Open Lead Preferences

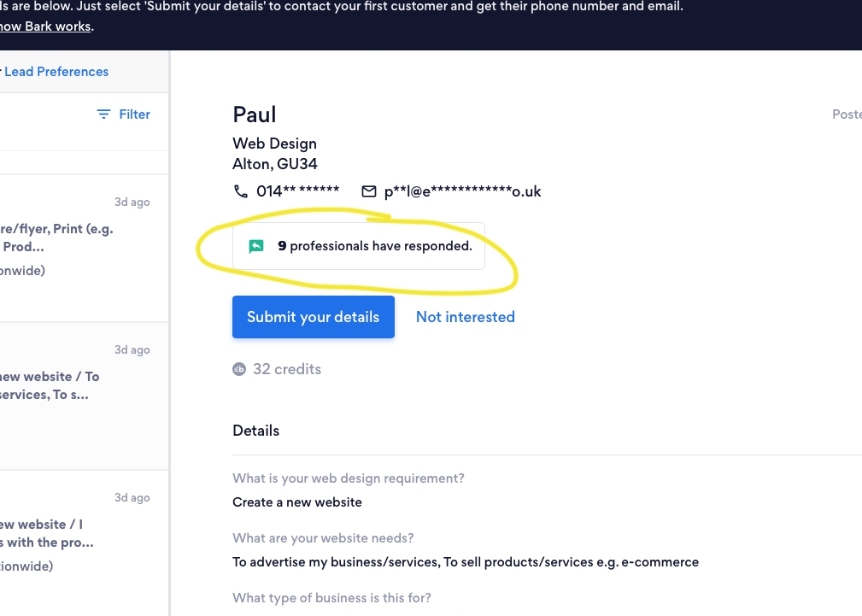point(56,72)
